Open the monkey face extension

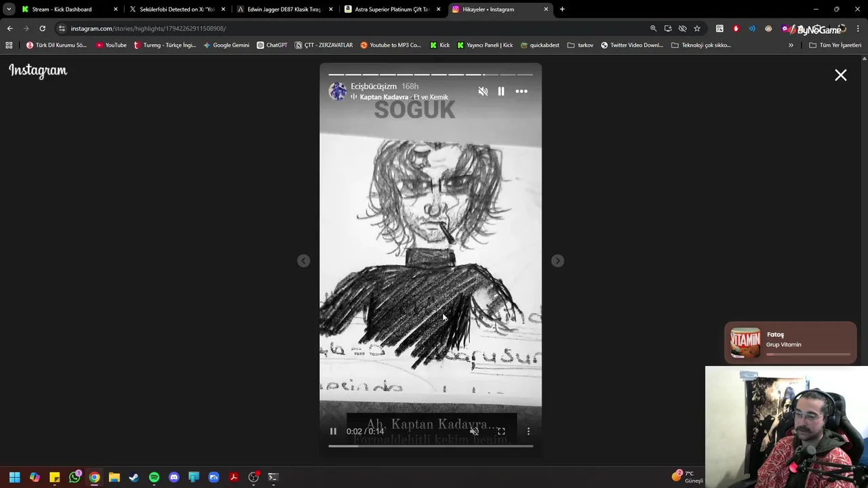[x=768, y=28]
